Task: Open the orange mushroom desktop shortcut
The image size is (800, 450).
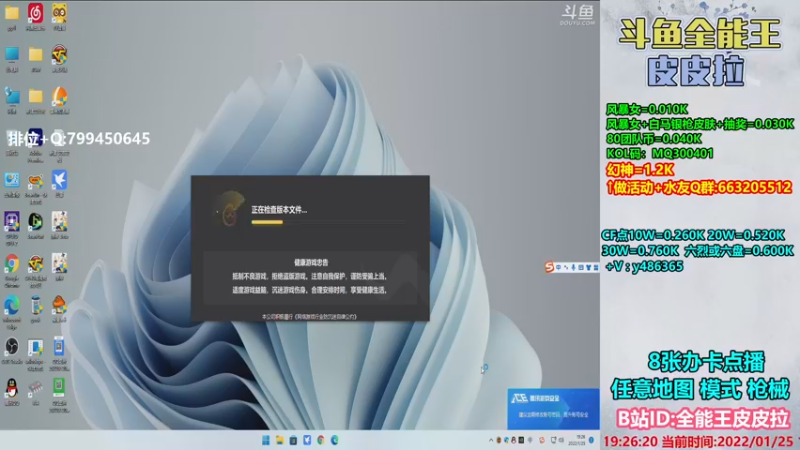Action: (x=59, y=307)
